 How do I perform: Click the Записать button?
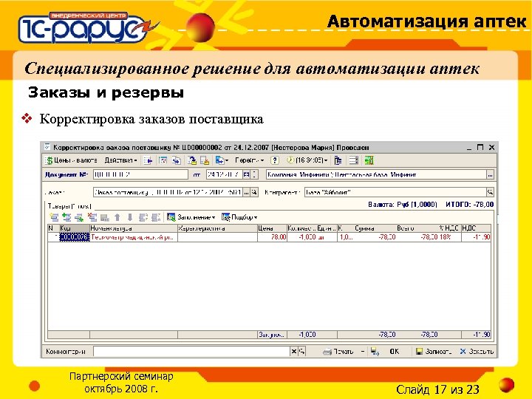pyautogui.click(x=434, y=352)
